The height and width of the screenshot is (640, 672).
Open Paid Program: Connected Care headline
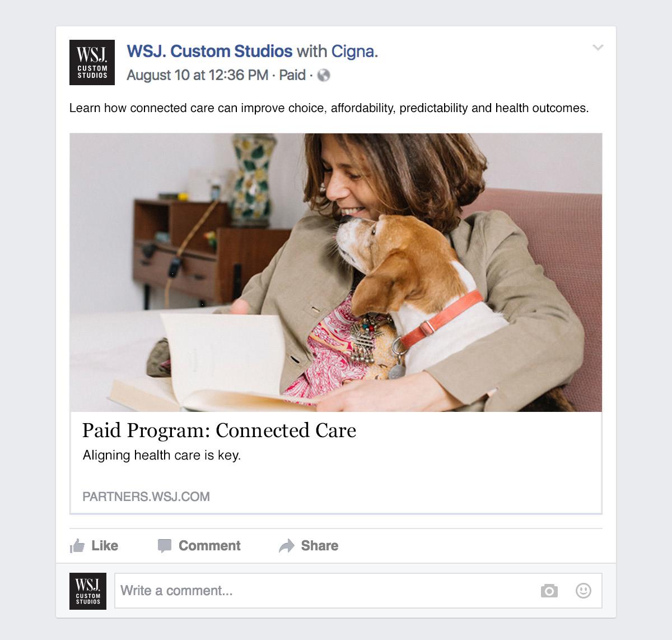[219, 430]
